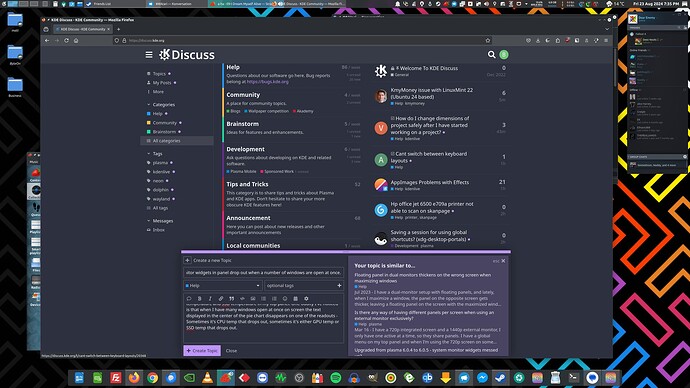Open composer options gear menu

[306, 299]
